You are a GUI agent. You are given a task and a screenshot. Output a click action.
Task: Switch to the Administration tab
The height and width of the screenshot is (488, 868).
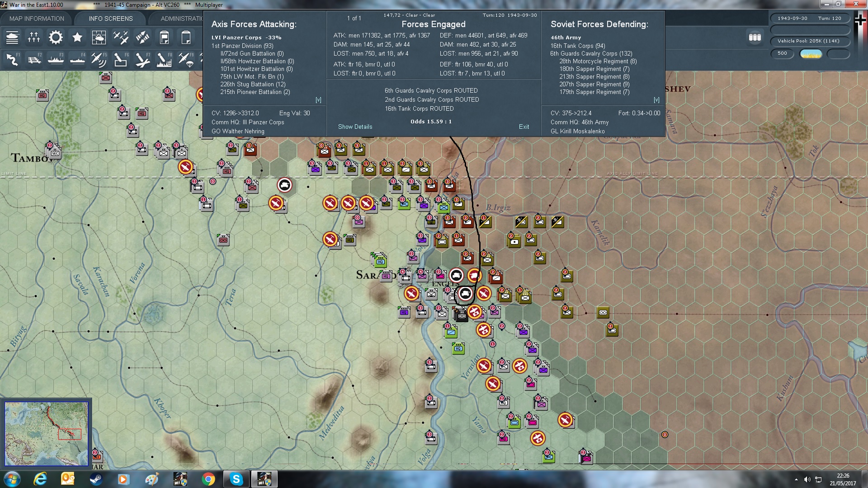181,19
